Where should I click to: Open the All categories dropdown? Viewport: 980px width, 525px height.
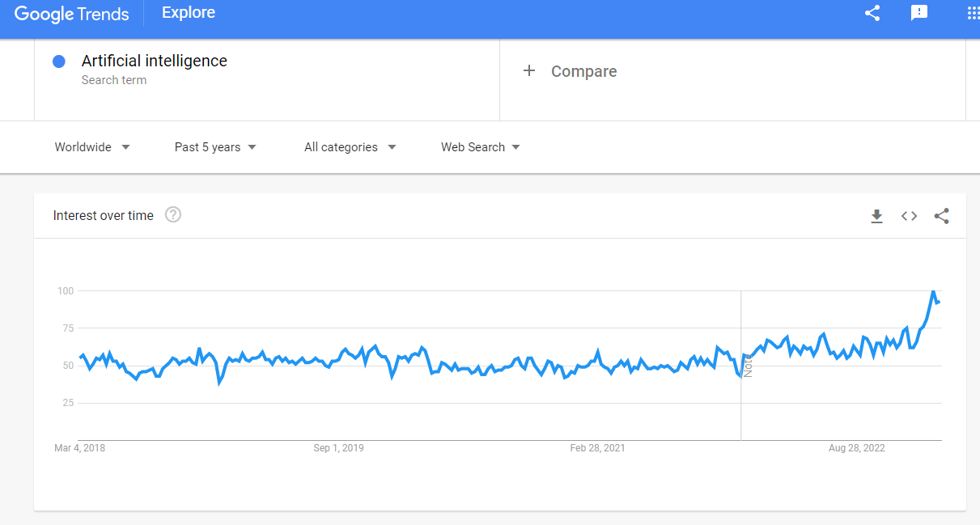point(350,147)
